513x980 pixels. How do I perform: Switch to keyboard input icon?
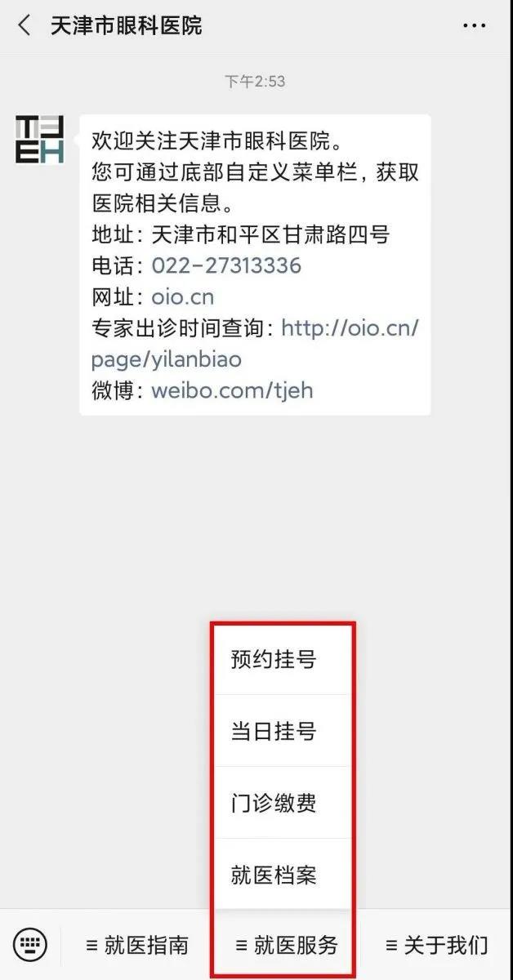pyautogui.click(x=30, y=945)
